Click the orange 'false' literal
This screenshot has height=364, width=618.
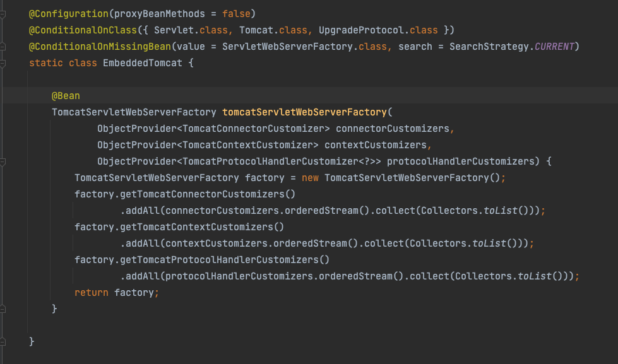tap(236, 14)
